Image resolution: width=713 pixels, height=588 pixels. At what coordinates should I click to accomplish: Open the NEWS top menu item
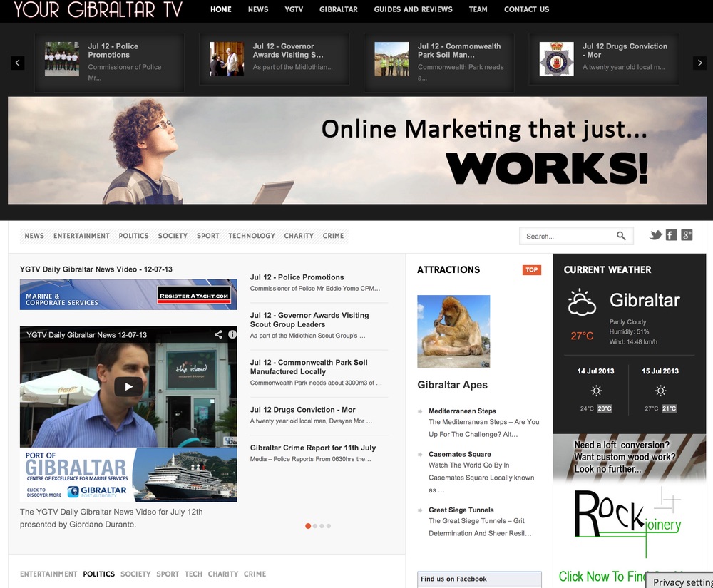click(x=258, y=9)
